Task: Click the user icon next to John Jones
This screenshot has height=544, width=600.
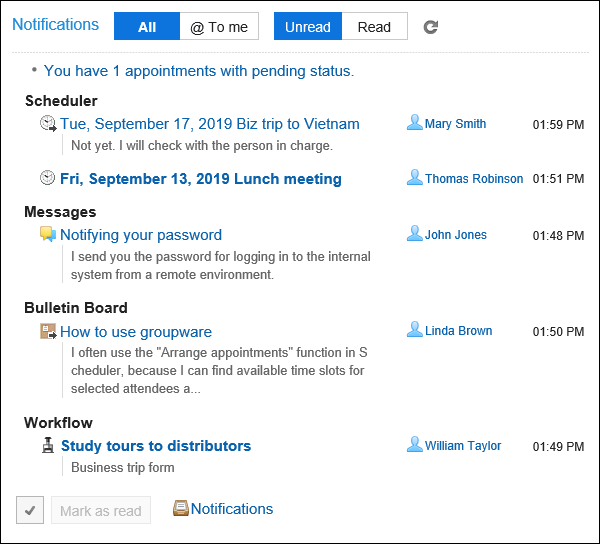Action: click(x=414, y=233)
